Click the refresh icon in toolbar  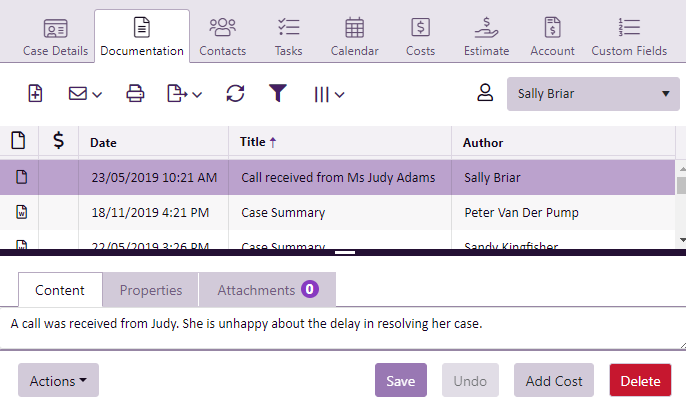[x=235, y=94]
